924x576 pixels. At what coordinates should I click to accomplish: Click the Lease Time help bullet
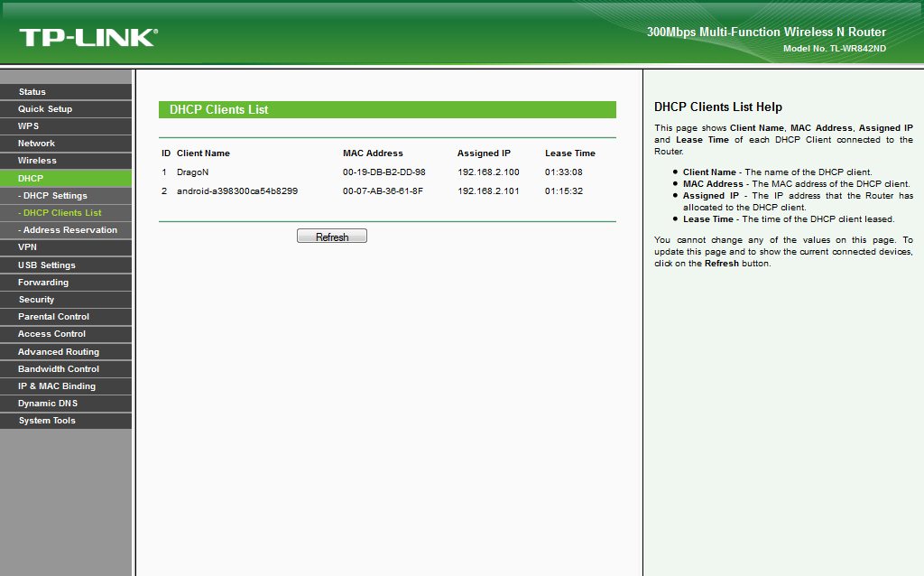click(x=789, y=219)
